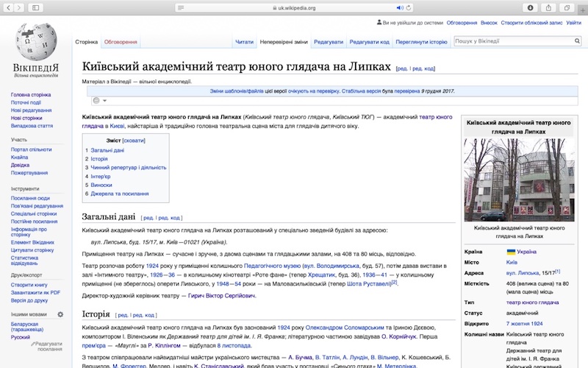Click 'Київ' link in infobox
This screenshot has width=588, height=368.
click(x=512, y=262)
